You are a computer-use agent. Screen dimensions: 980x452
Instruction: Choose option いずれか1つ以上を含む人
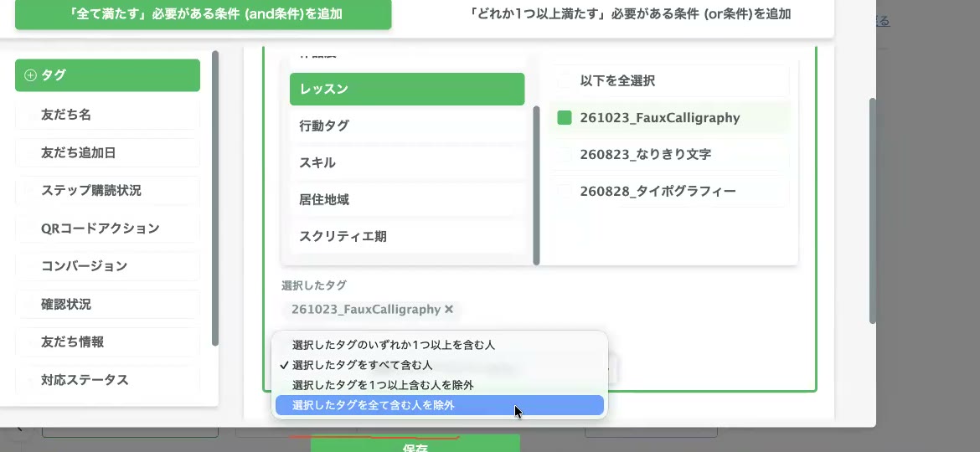(x=440, y=345)
